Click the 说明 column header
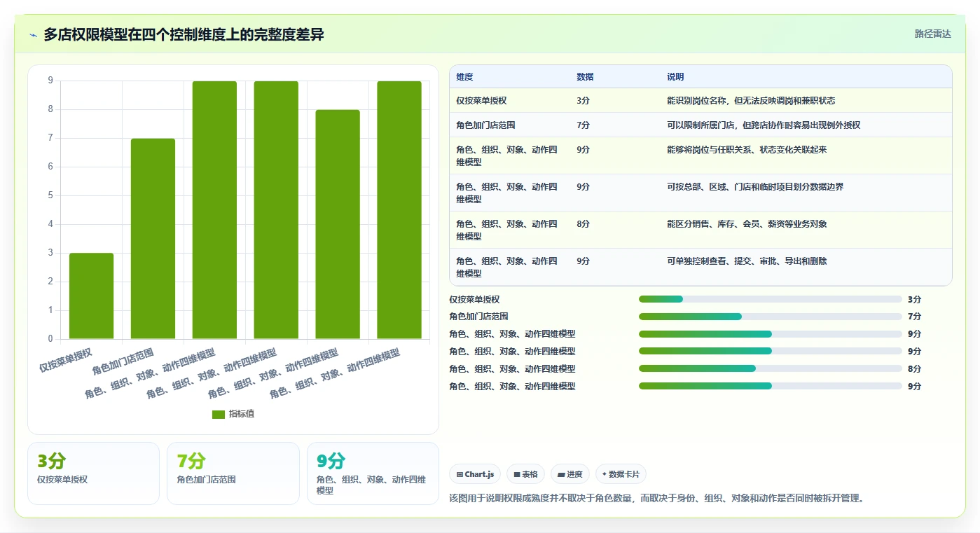 pyautogui.click(x=675, y=77)
